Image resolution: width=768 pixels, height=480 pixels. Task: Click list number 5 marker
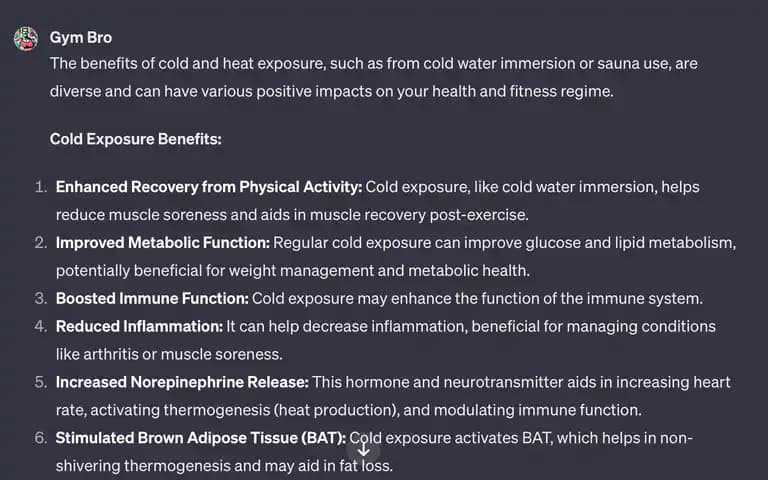tap(41, 383)
